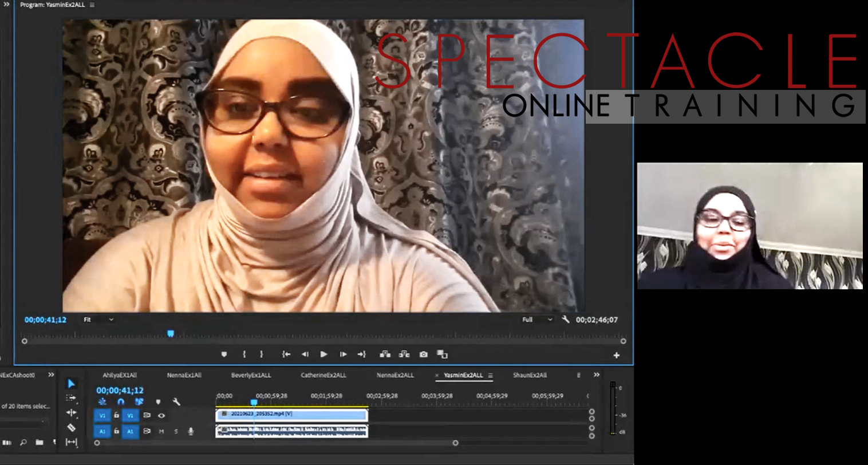This screenshot has width=868, height=465.
Task: Switch to the NennaEx2ALL sequence tab
Action: pos(395,376)
